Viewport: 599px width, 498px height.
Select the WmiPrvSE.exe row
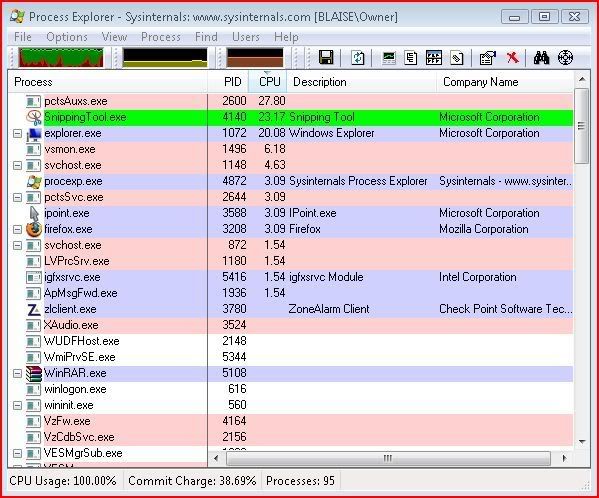[x=290, y=357]
